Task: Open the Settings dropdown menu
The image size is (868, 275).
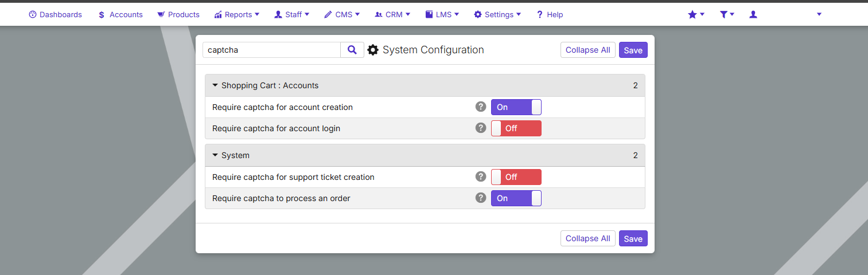Action: 497,14
